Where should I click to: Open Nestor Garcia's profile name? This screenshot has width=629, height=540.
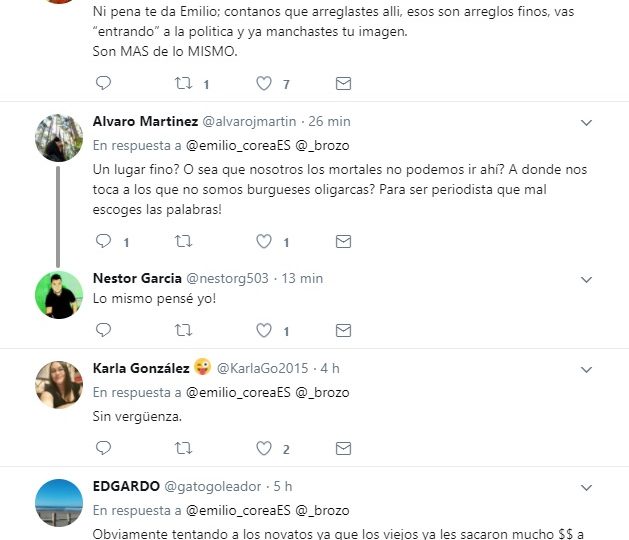(x=137, y=278)
